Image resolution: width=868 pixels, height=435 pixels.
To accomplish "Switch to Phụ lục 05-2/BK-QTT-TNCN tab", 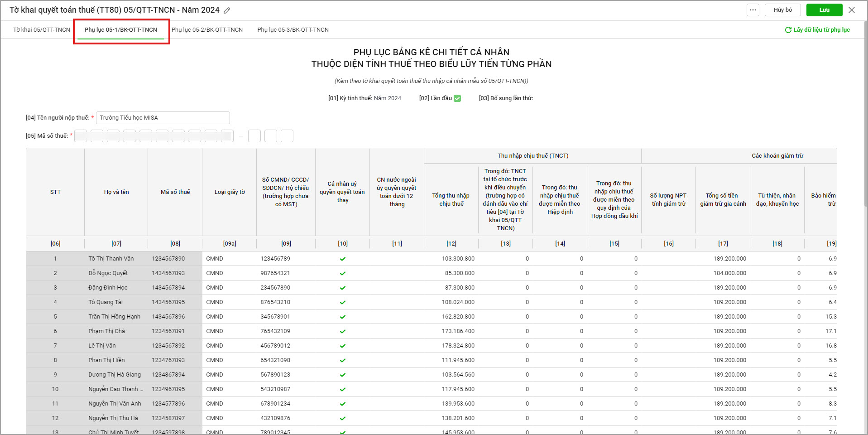I will [x=207, y=30].
